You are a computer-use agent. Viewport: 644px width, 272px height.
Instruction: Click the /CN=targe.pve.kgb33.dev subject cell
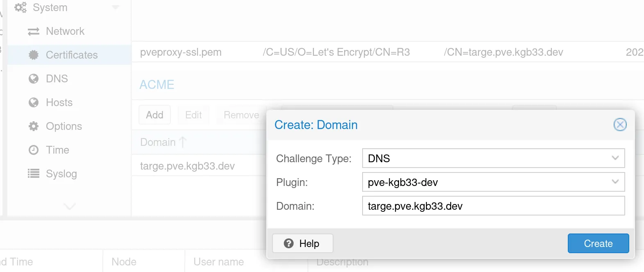tap(503, 52)
